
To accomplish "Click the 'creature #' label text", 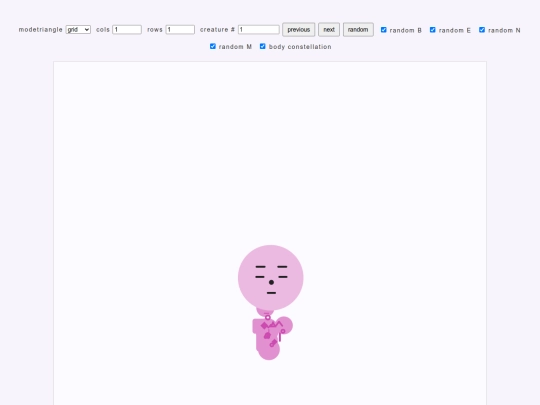I will pyautogui.click(x=217, y=30).
